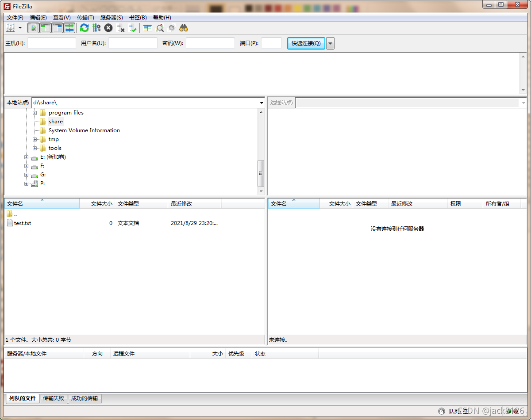This screenshot has width=531, height=420.
Task: Toggle synchronized browsing icon
Action: [x=172, y=28]
